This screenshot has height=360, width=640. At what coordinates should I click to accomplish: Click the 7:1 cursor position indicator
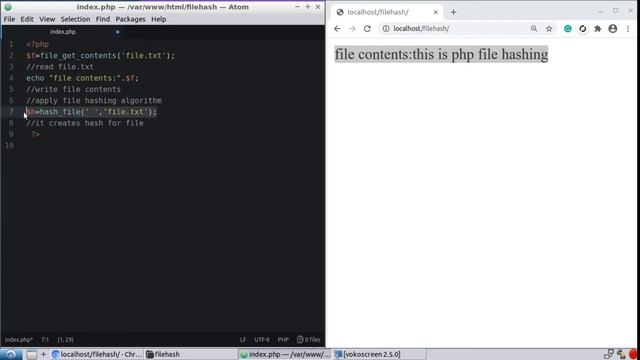pos(45,340)
